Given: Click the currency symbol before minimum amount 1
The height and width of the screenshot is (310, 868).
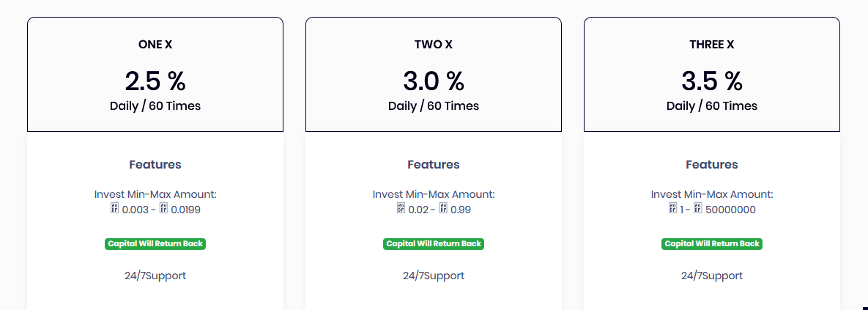Looking at the screenshot, I should [x=672, y=210].
